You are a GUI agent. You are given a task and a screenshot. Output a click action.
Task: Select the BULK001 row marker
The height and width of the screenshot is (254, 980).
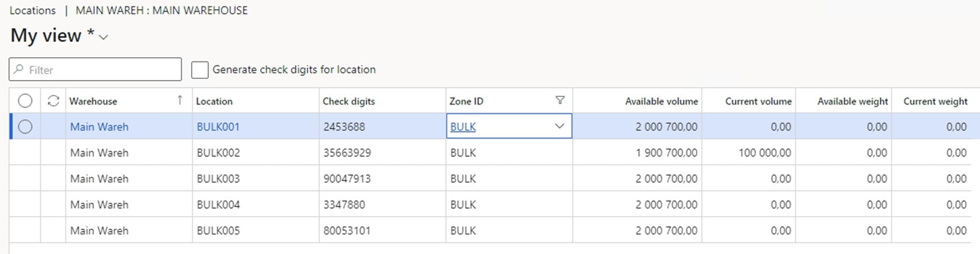tap(25, 127)
